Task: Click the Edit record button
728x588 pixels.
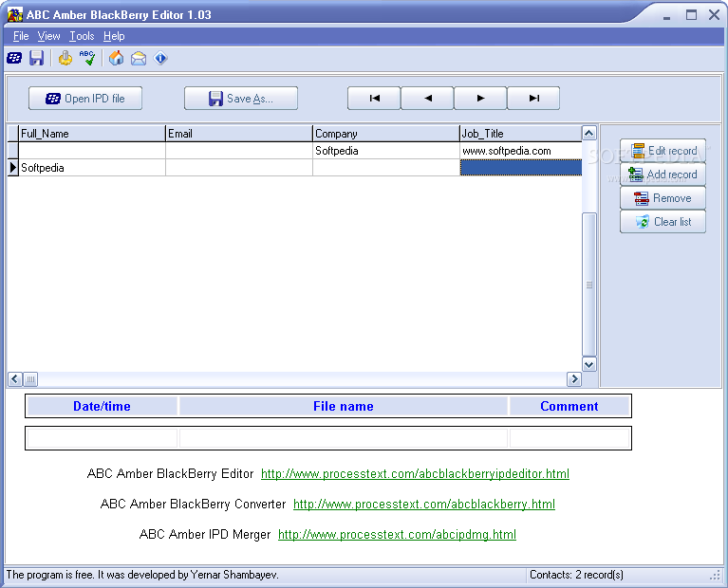Action: [663, 151]
